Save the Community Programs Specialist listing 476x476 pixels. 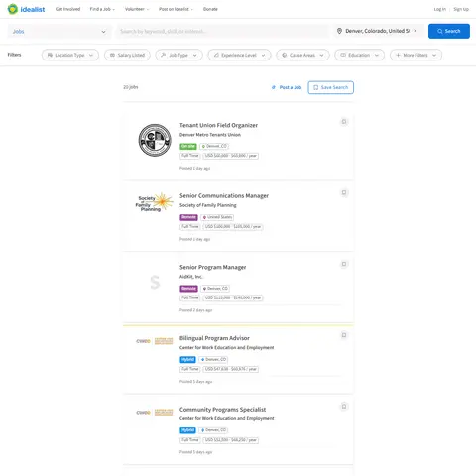[344, 407]
